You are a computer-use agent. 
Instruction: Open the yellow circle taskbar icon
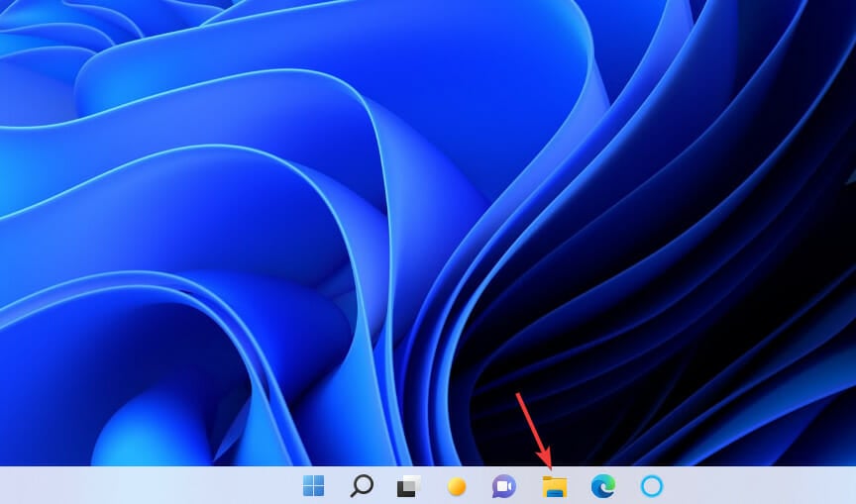(457, 486)
